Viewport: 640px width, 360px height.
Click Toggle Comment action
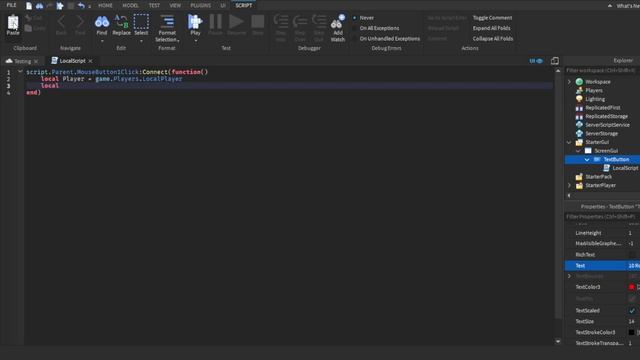point(492,18)
